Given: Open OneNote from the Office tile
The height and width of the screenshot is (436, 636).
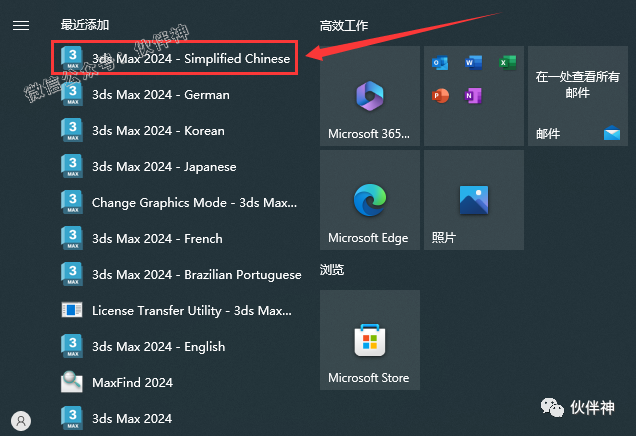Looking at the screenshot, I should pyautogui.click(x=473, y=96).
